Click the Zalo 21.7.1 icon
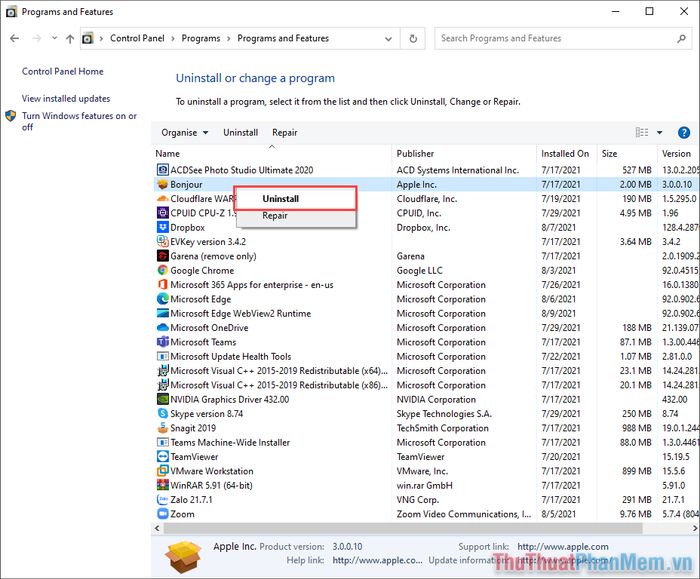Screen dimensions: 700x579 163,499
